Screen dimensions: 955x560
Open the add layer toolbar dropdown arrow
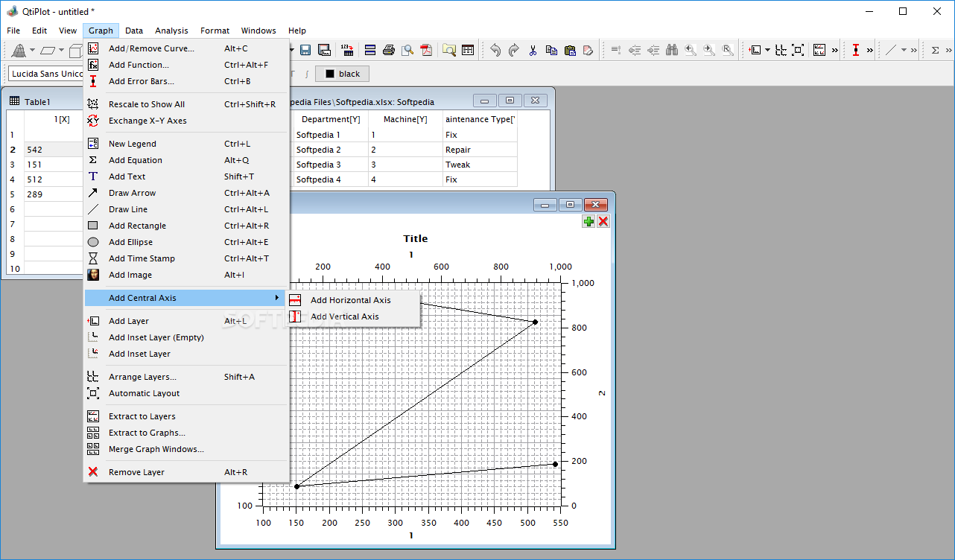pos(767,50)
